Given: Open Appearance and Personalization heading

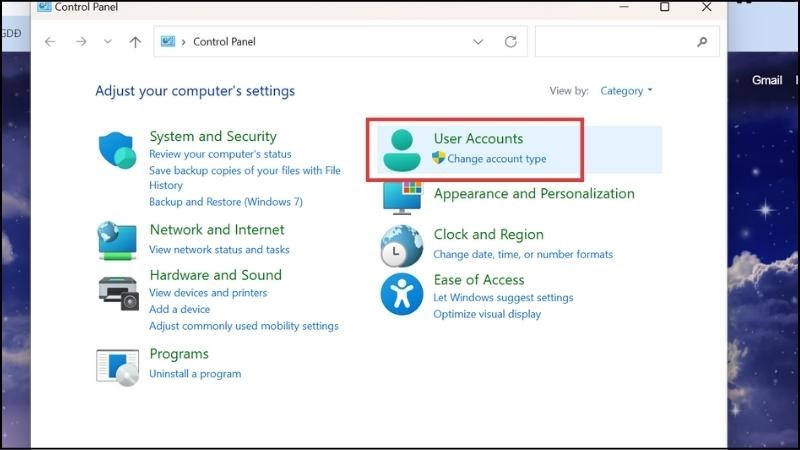Looking at the screenshot, I should pos(534,193).
